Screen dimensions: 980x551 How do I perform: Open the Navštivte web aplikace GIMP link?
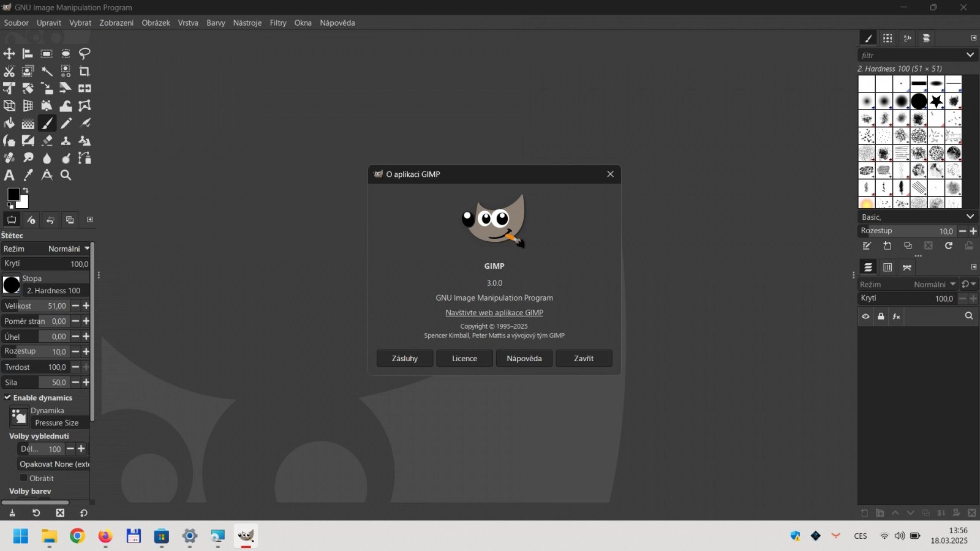point(494,312)
